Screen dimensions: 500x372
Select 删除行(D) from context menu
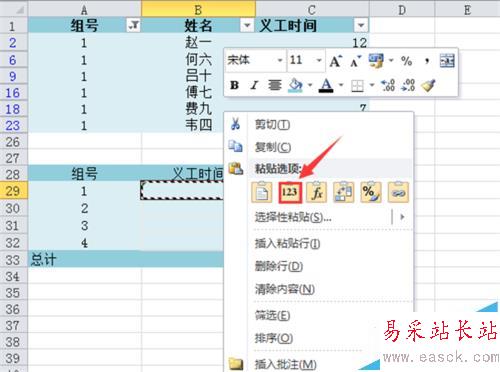279,266
